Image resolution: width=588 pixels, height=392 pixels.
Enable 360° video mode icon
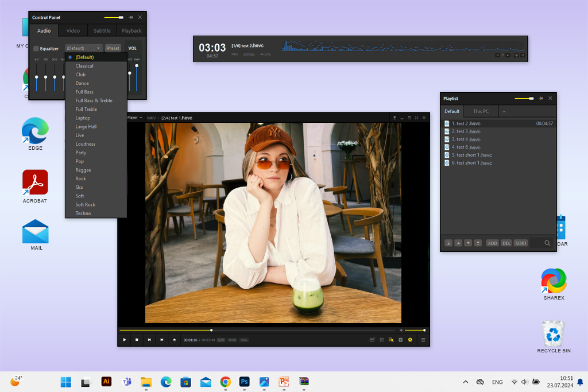[x=372, y=340]
